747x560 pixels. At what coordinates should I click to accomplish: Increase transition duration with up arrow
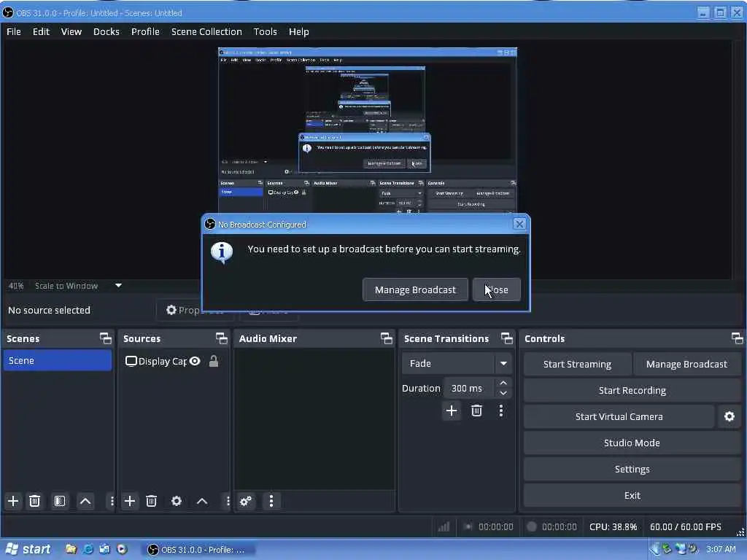(503, 383)
